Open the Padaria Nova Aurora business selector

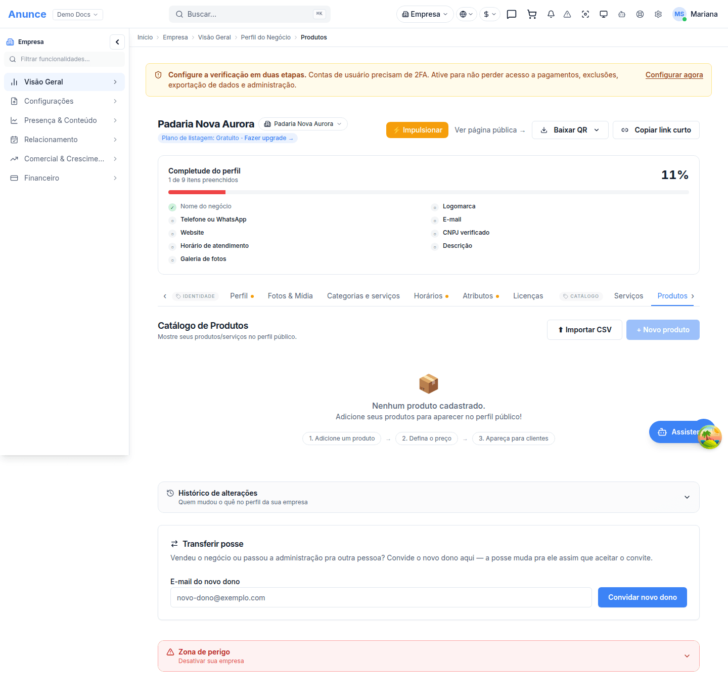(303, 124)
